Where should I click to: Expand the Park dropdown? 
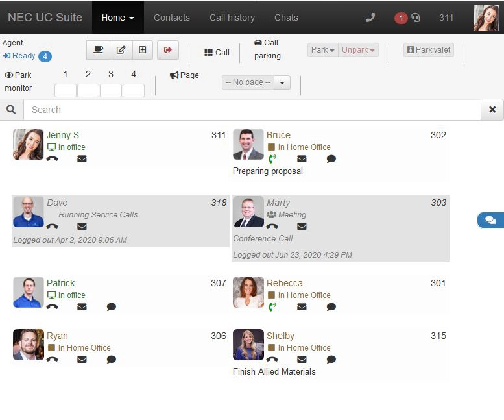tap(323, 50)
